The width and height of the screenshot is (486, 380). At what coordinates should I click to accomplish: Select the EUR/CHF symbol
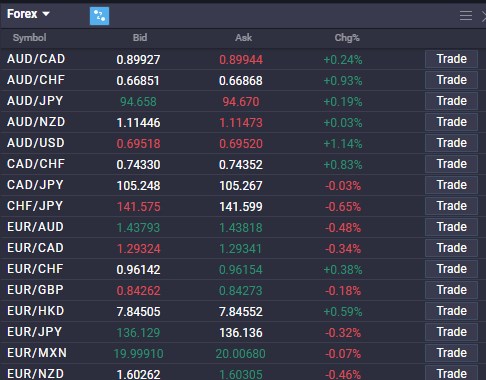(35, 269)
